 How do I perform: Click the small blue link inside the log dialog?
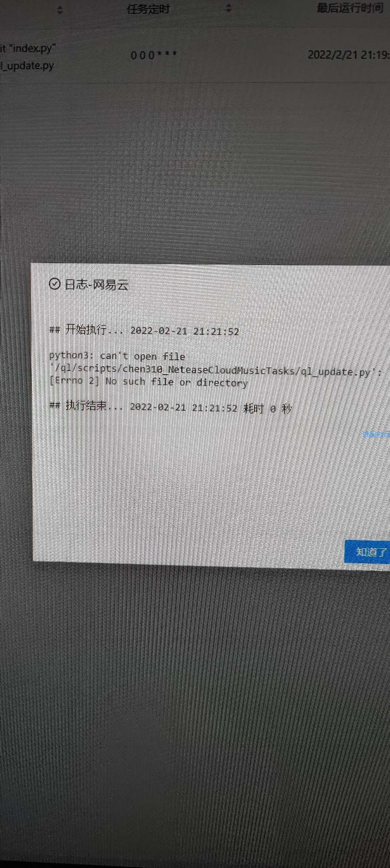point(376,434)
